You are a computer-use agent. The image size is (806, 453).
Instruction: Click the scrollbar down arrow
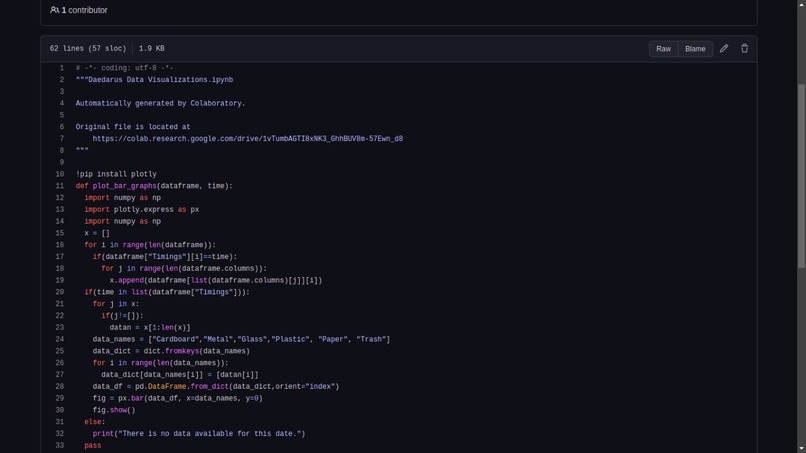coord(801,449)
